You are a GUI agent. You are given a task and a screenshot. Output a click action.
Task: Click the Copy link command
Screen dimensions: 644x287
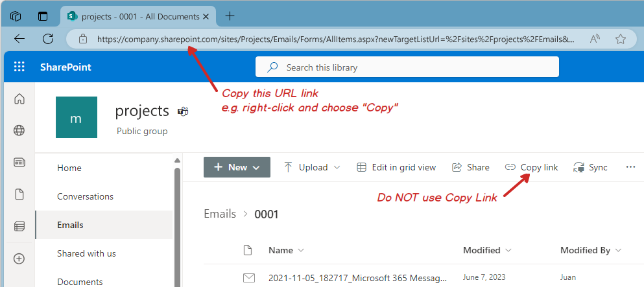click(x=531, y=167)
